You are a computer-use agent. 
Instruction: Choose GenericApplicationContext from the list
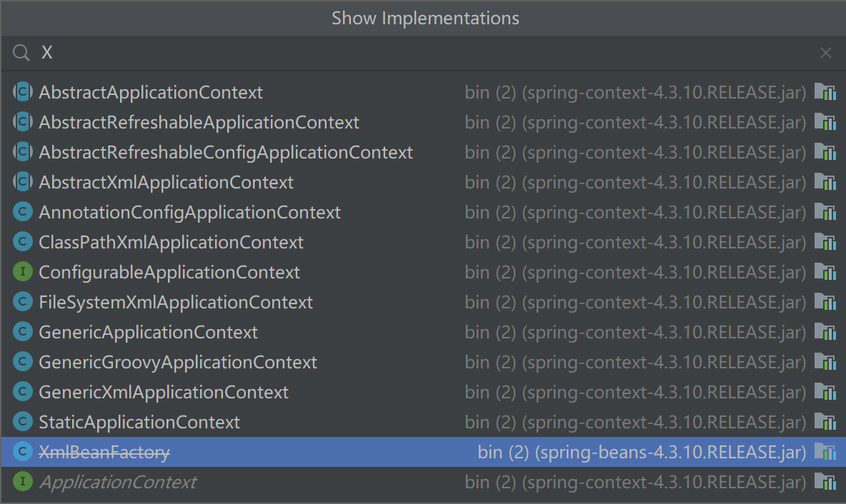[148, 332]
